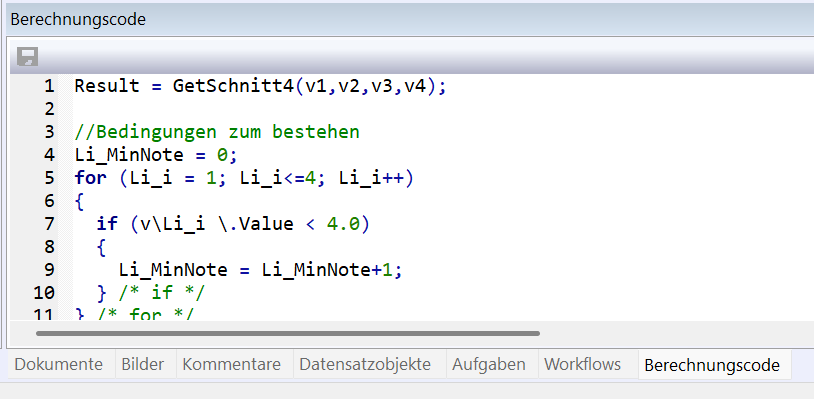Click line 'Li_MinNote = Li_MinNote+1;'

[x=260, y=270]
